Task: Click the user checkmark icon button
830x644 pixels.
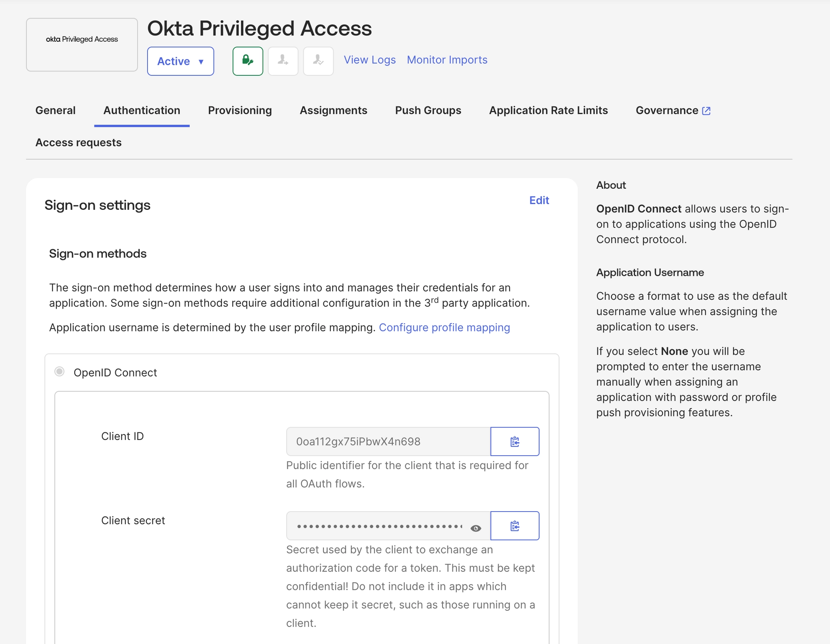Action: pyautogui.click(x=318, y=61)
